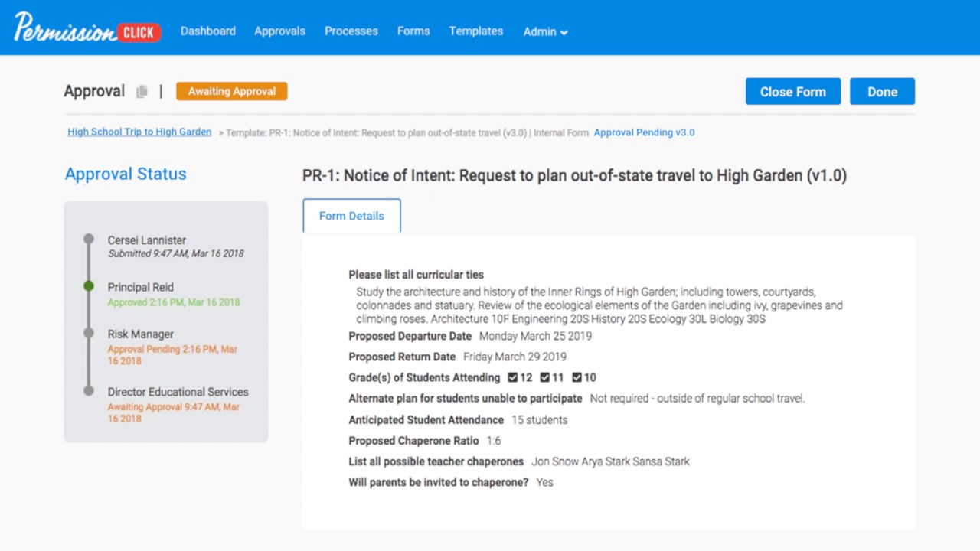This screenshot has width=980, height=551.
Task: Click the Done button
Action: click(x=882, y=92)
